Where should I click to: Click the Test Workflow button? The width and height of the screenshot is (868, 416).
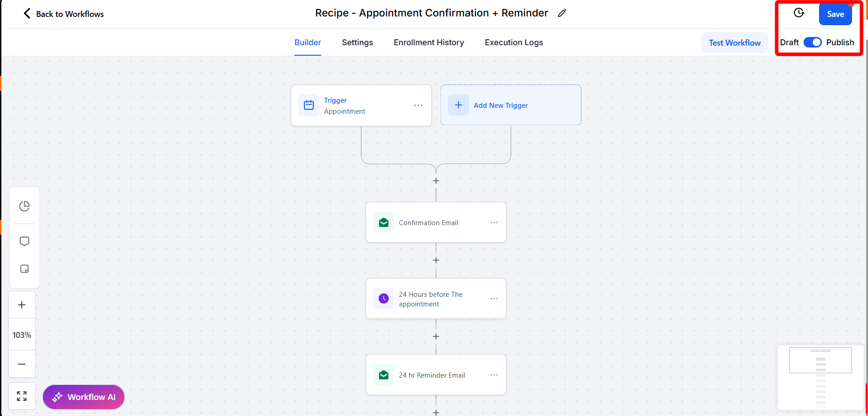tap(735, 43)
